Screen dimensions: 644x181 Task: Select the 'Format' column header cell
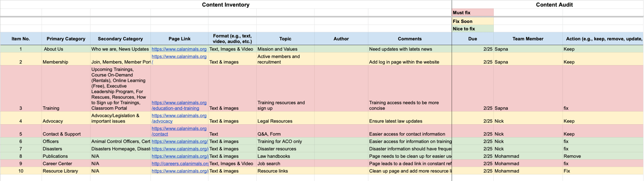click(x=232, y=39)
